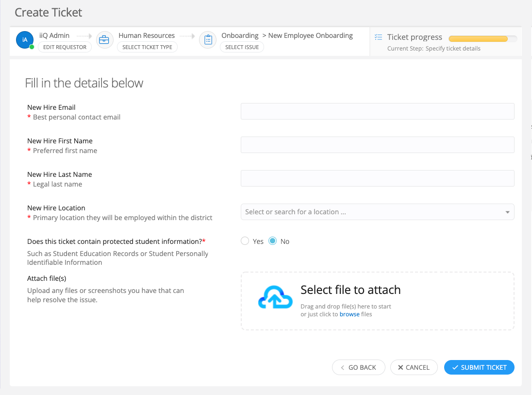Screen dimensions: 532x395
Task: Click the checkmark icon on Submit Ticket
Action: (x=455, y=367)
